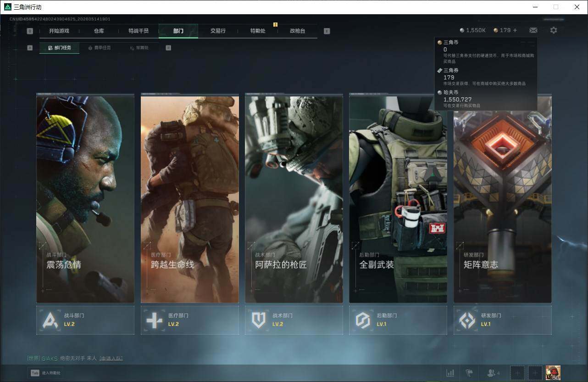The height and width of the screenshot is (382, 588).
Task: Click the A previous sub-tab key icon
Action: pos(30,48)
